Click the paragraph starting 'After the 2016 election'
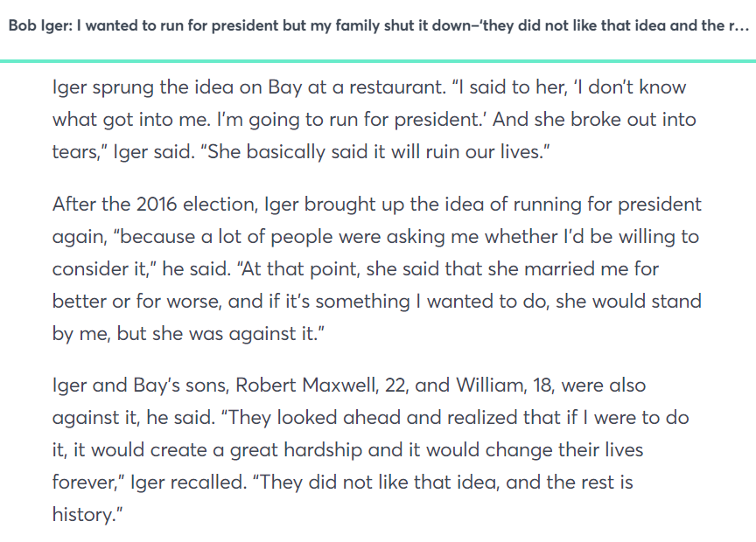756x542 pixels. pyautogui.click(x=377, y=269)
